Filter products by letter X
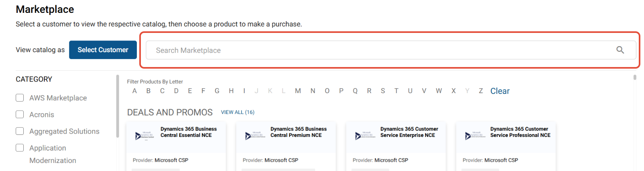644x171 pixels. [x=454, y=91]
